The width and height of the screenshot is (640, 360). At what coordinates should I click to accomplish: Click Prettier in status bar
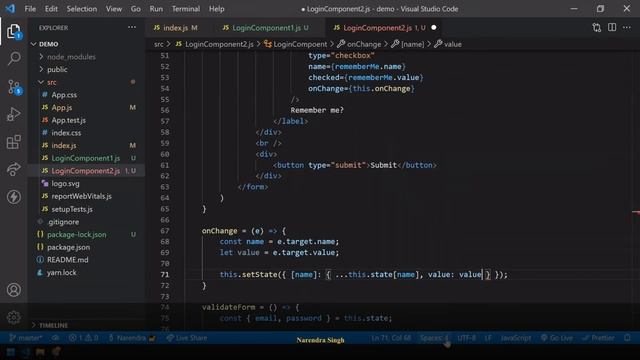[598, 338]
